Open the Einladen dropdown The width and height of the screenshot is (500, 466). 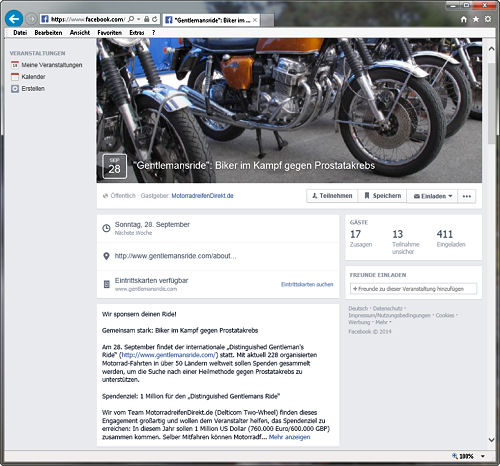pos(433,196)
